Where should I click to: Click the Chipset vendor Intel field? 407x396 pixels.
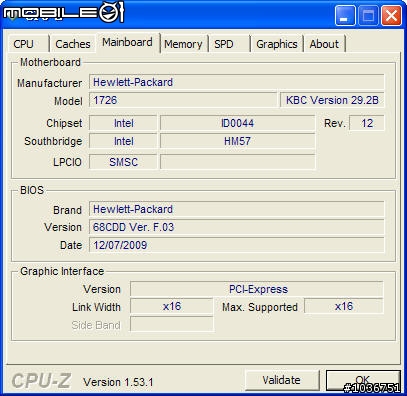coord(123,123)
